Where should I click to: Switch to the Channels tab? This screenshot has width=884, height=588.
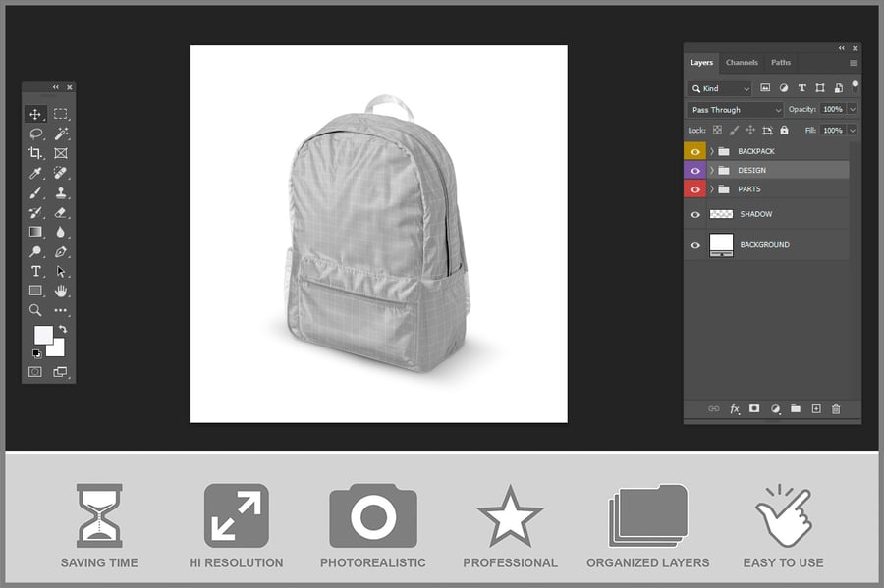pos(742,63)
